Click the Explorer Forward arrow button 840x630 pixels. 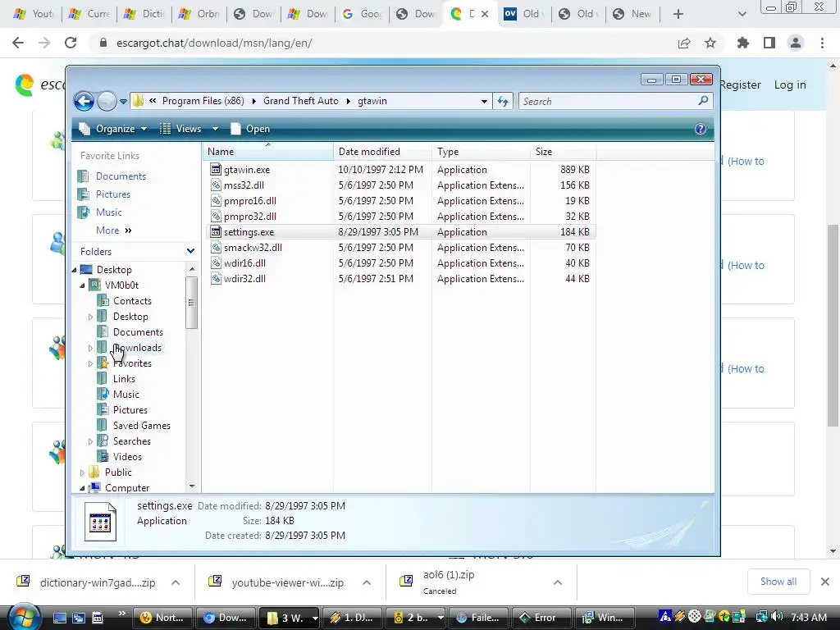[x=107, y=101]
